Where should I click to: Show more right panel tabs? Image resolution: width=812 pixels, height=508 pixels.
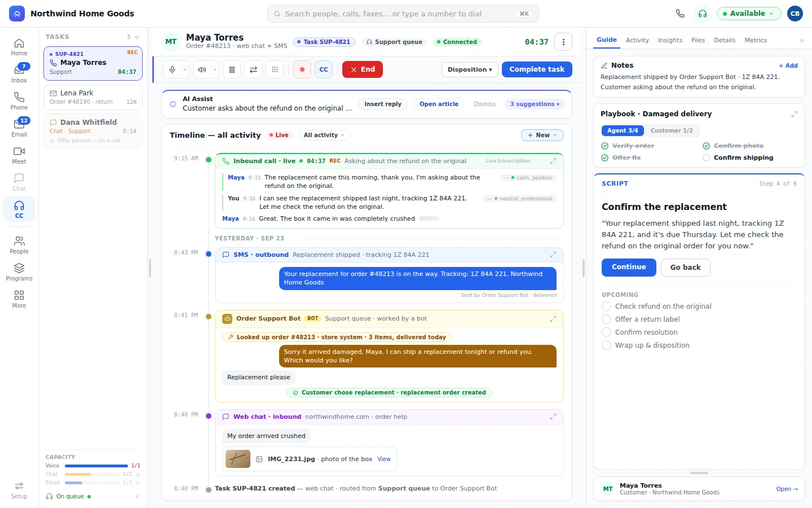click(x=801, y=41)
